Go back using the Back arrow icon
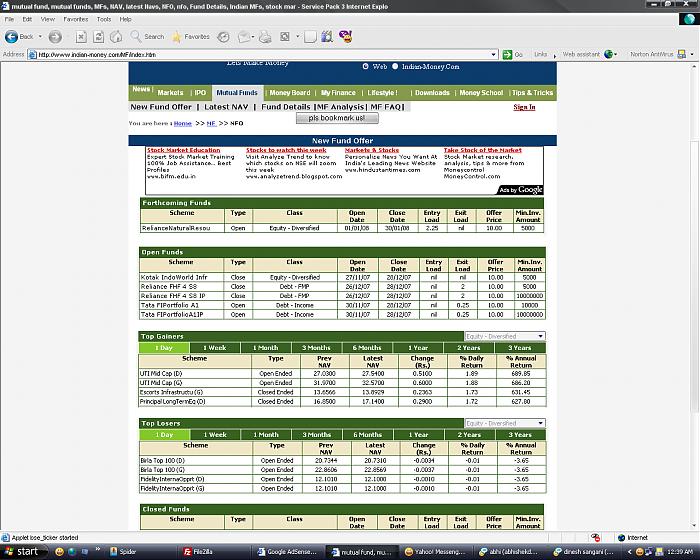Viewport: 700px width, 560px height. [x=11, y=37]
